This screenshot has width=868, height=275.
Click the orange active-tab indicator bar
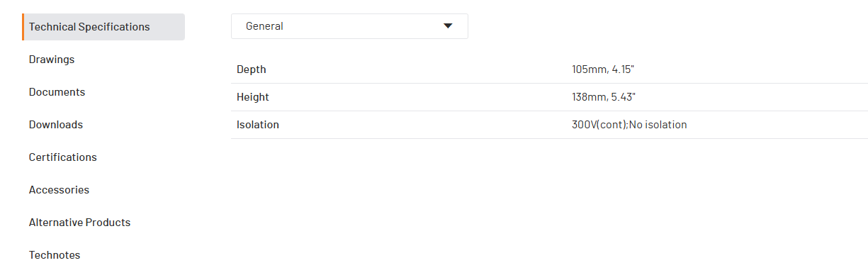pyautogui.click(x=23, y=27)
